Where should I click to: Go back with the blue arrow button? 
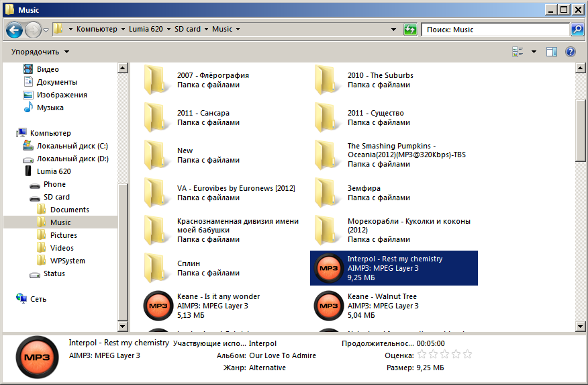tap(15, 30)
